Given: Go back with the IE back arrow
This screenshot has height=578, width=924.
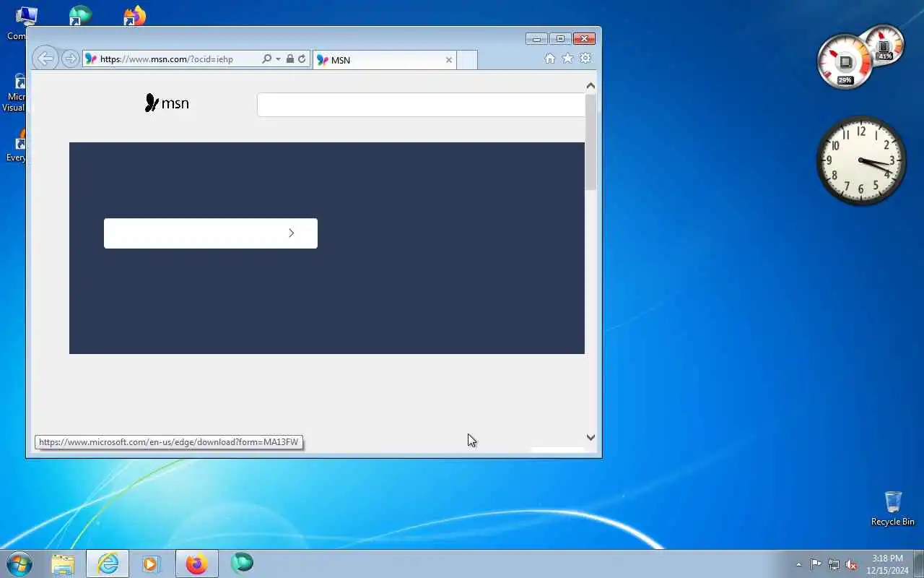Looking at the screenshot, I should pyautogui.click(x=45, y=59).
